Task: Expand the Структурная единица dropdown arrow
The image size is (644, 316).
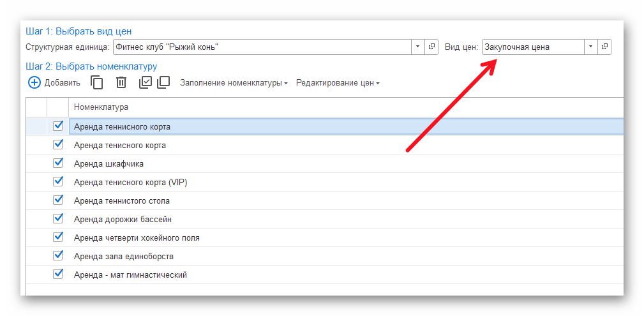Action: coord(417,47)
